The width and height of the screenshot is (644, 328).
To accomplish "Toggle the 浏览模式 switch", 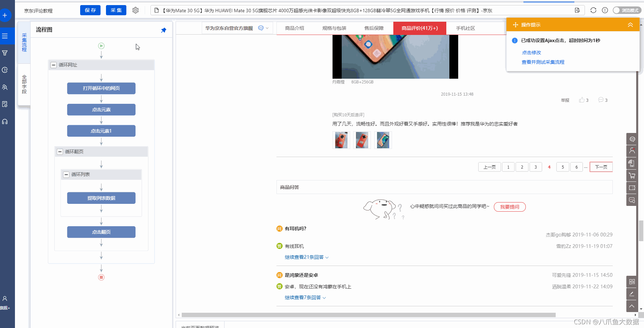I will click(626, 10).
